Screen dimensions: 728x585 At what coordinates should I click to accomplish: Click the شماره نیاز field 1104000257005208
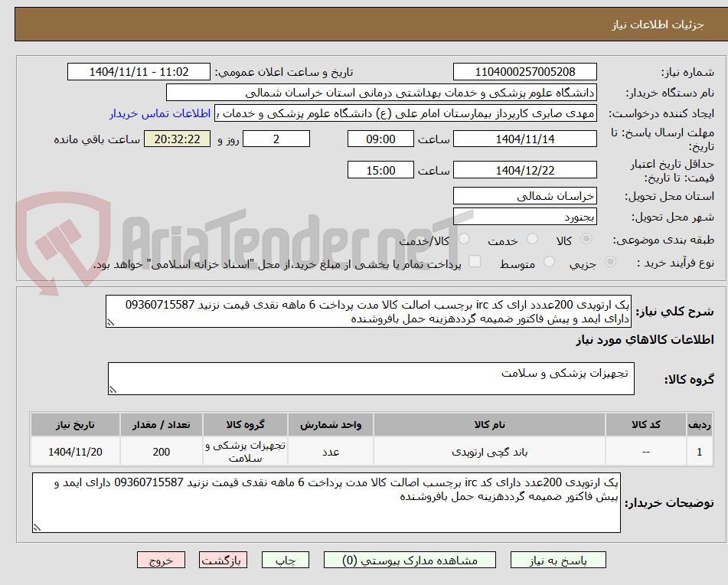tap(524, 72)
